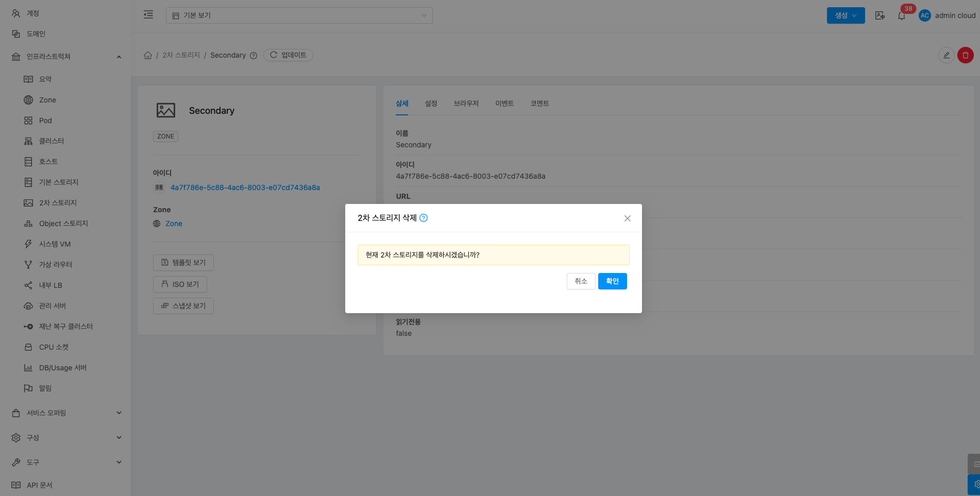This screenshot has width=980, height=496.
Task: Switch to the 이벤트 tab
Action: [504, 104]
